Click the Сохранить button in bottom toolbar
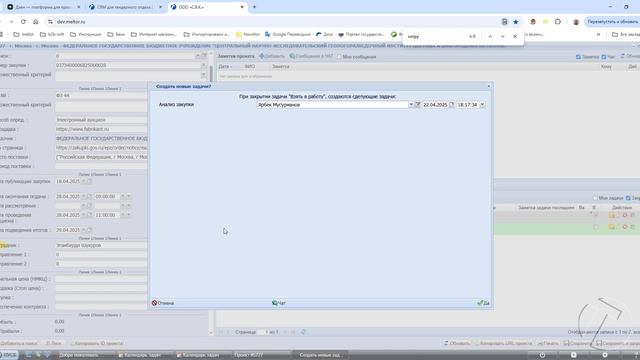The image size is (640, 360). pyautogui.click(x=577, y=343)
